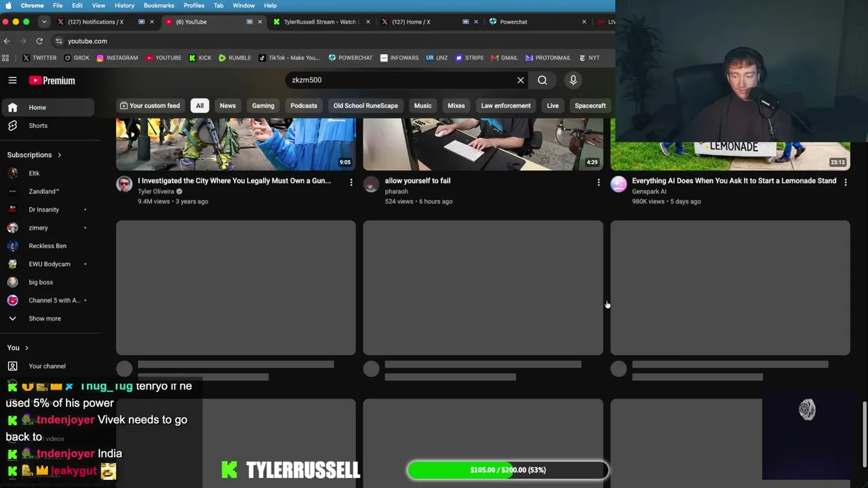Viewport: 868px width, 488px height.
Task: Select the Gaming filter chip
Action: point(263,106)
